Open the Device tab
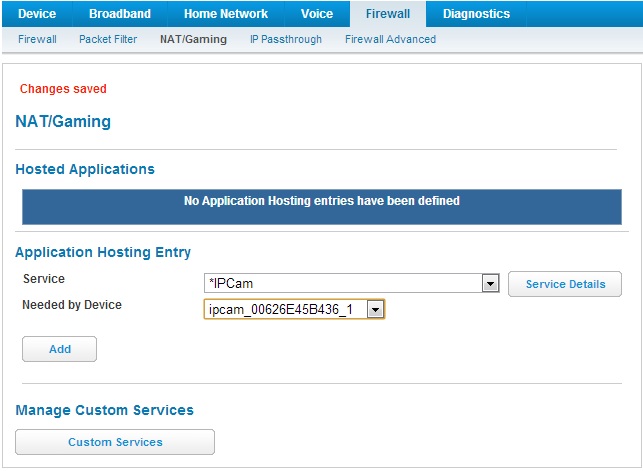 (x=37, y=14)
